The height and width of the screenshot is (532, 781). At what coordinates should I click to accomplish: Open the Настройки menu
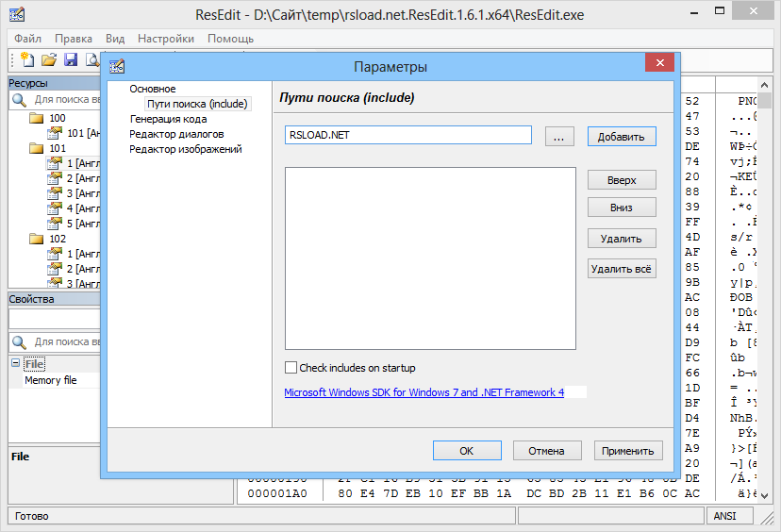[x=166, y=39]
